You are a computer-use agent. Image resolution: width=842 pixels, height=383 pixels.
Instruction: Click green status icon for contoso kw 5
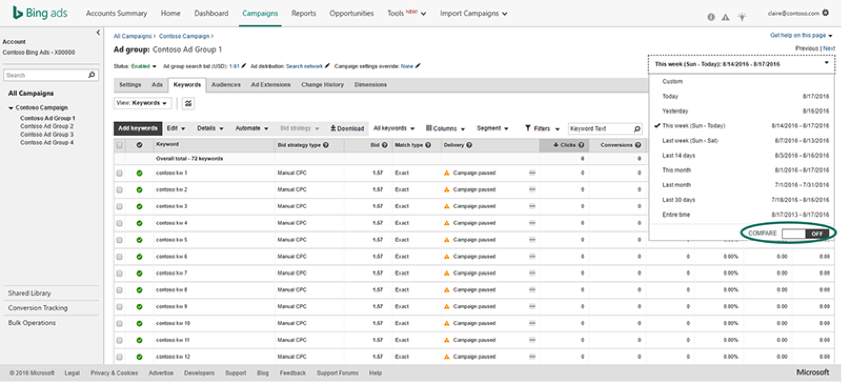pyautogui.click(x=139, y=240)
